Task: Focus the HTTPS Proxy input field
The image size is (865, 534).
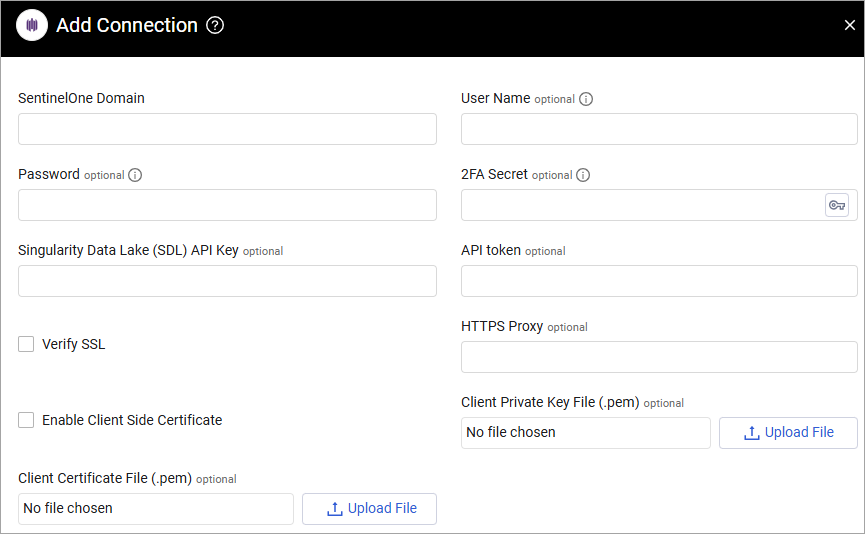Action: tap(659, 357)
